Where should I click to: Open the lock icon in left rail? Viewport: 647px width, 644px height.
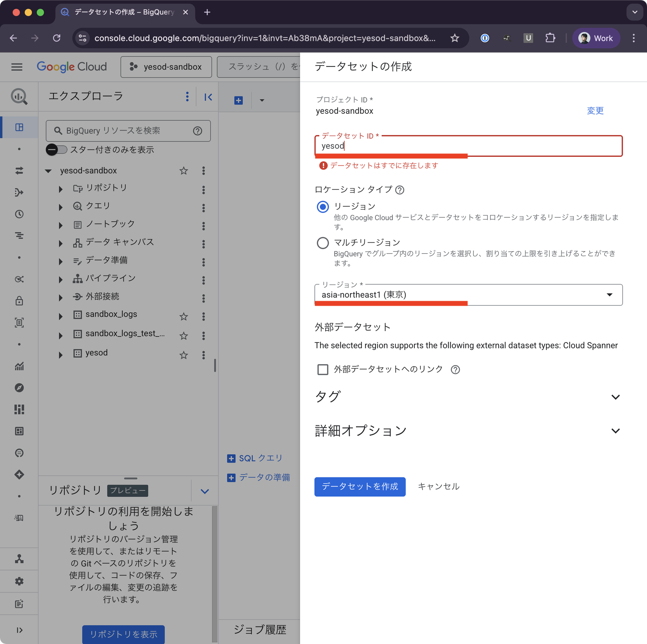pos(19,301)
